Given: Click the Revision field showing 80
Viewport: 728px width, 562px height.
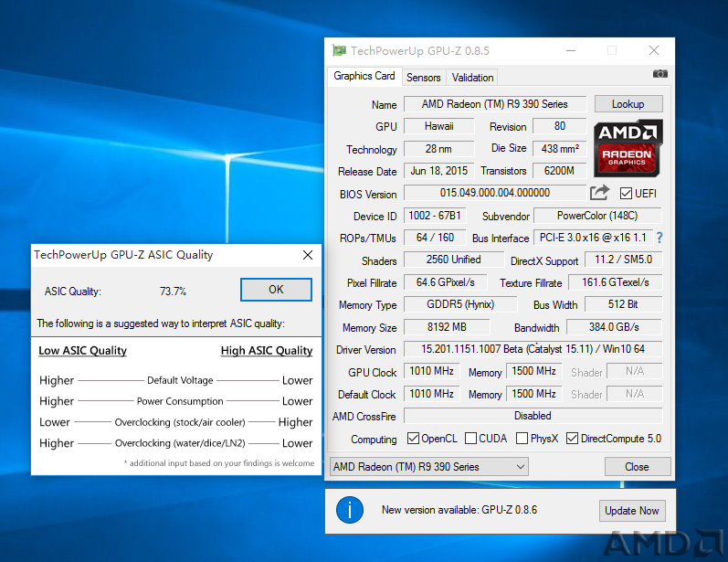Looking at the screenshot, I should coord(560,126).
